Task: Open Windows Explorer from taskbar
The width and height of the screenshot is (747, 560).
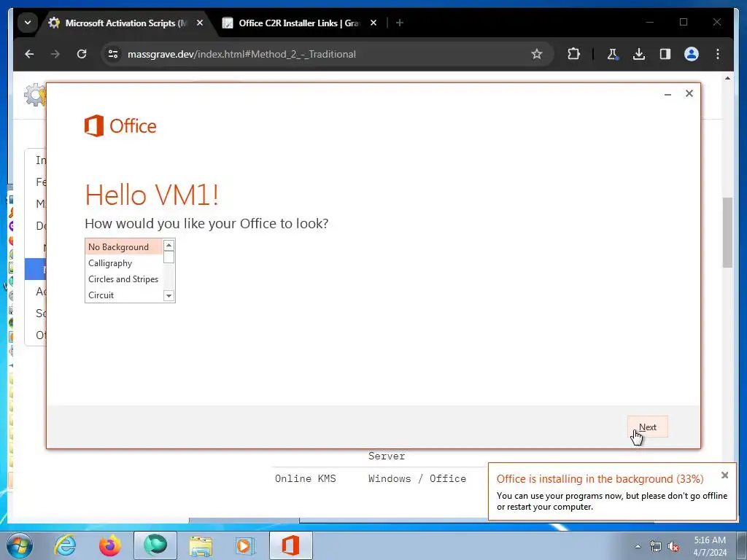Action: [x=201, y=545]
